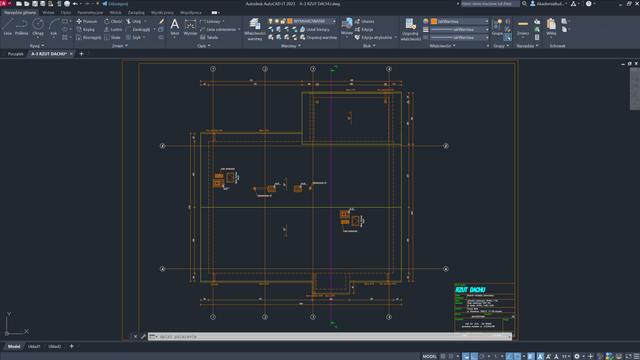640x360 pixels.
Task: Toggle lineweight display in status bar
Action: [531, 356]
